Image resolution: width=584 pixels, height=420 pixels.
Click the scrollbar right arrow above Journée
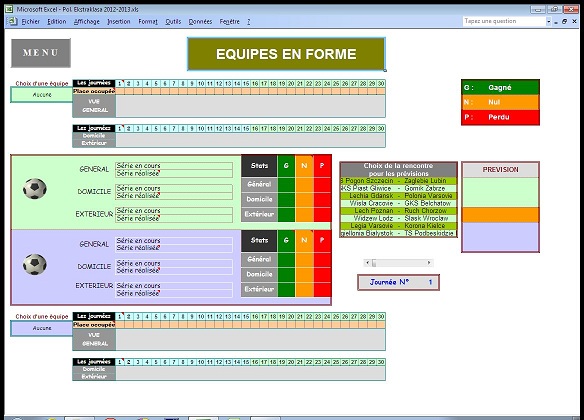[429, 263]
